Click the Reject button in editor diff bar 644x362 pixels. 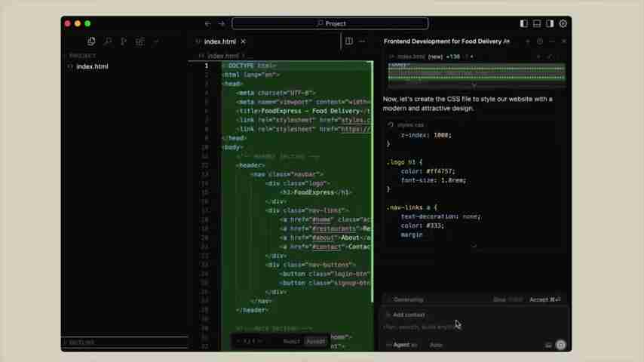tap(291, 342)
